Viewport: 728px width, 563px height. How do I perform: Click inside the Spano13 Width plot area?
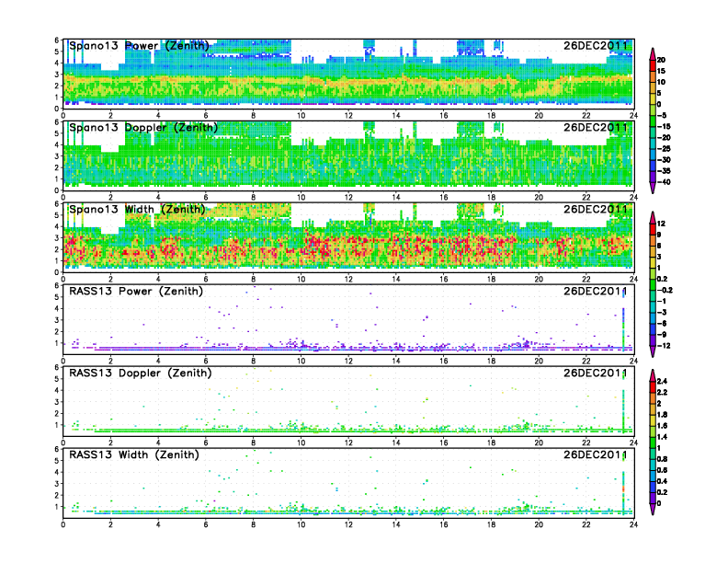348,238
